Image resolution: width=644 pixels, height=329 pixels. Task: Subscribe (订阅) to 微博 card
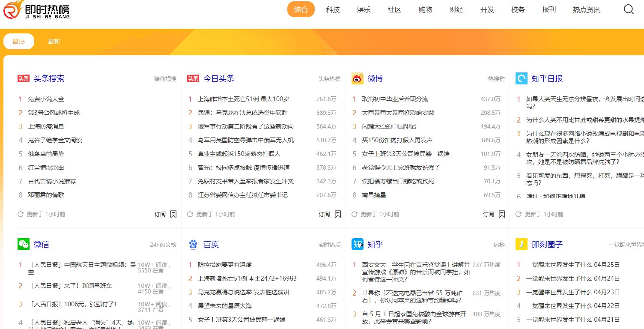pyautogui.click(x=488, y=214)
